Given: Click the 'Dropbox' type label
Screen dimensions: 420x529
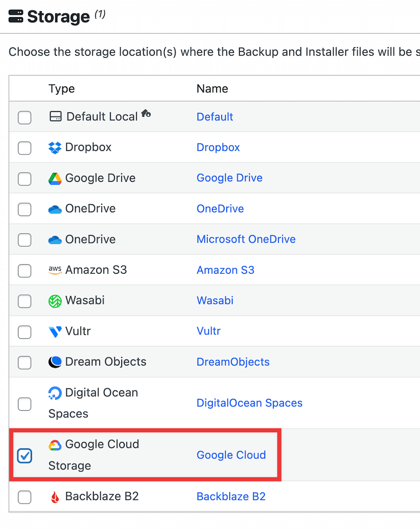Looking at the screenshot, I should [x=88, y=147].
